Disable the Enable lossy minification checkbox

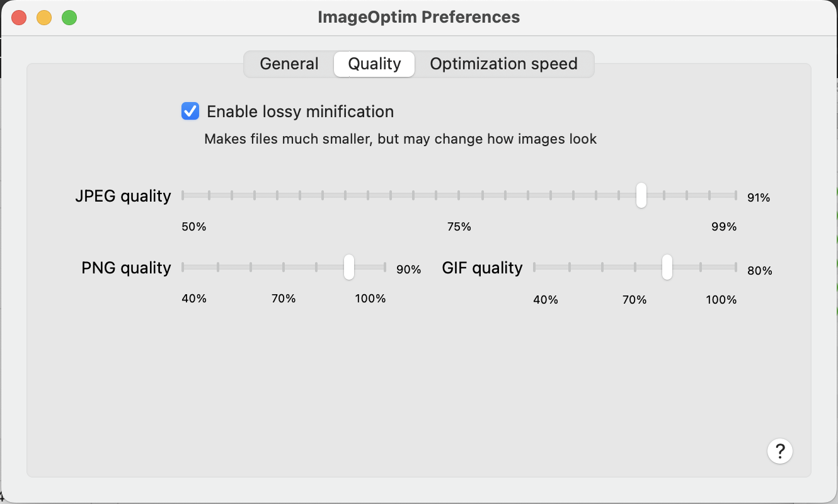pyautogui.click(x=190, y=112)
